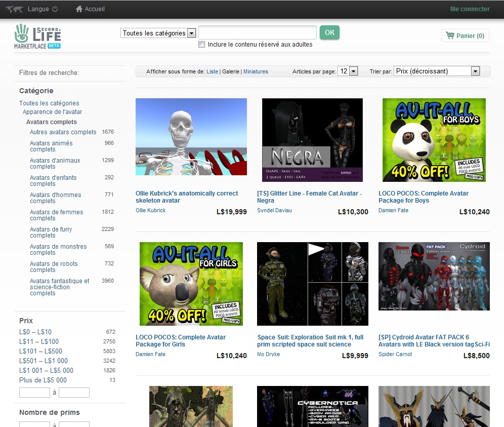Open the Trier par sort dropdown
This screenshot has height=427, width=504.
click(x=437, y=71)
